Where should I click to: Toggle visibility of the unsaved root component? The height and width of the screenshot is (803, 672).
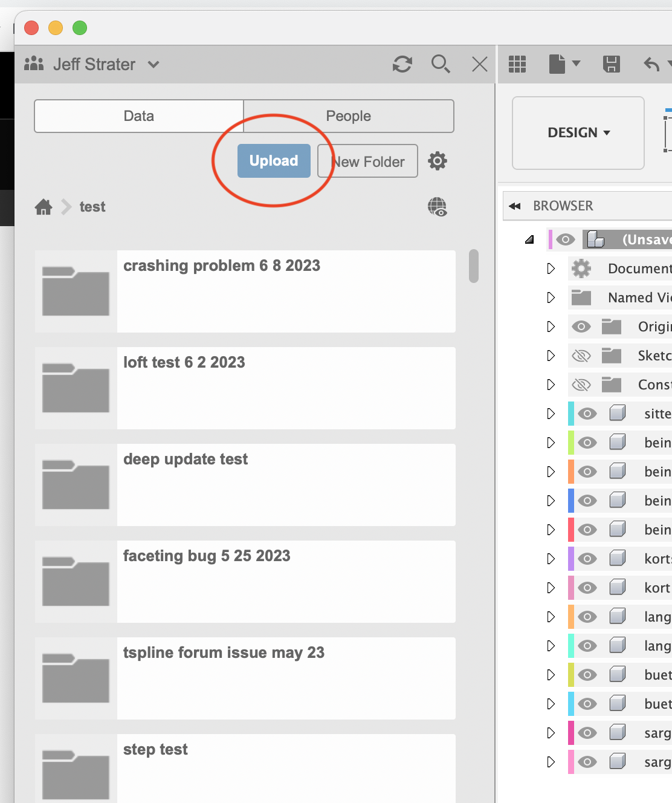[564, 239]
